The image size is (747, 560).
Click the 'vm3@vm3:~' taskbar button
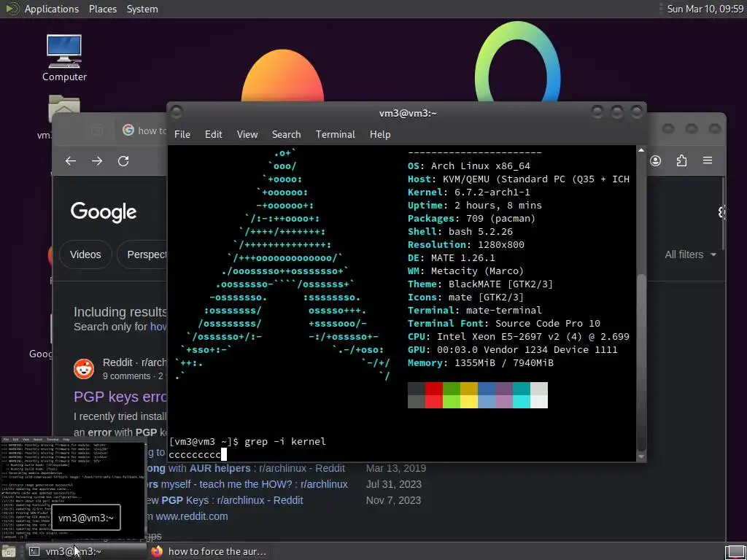(x=86, y=551)
